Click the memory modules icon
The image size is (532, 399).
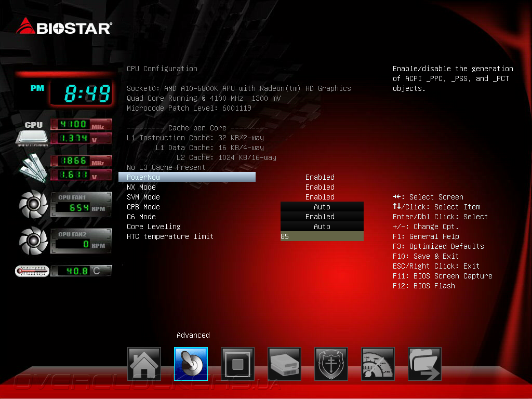(33, 168)
